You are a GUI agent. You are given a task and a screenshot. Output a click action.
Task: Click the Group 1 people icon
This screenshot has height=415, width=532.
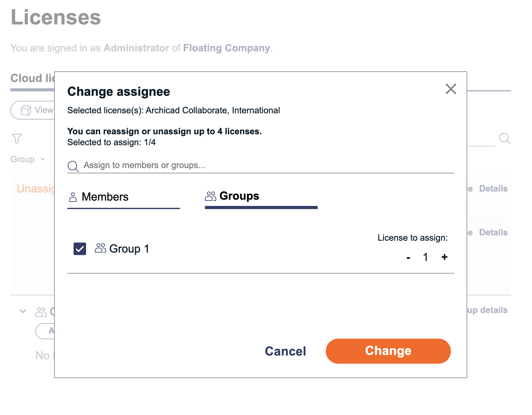100,248
